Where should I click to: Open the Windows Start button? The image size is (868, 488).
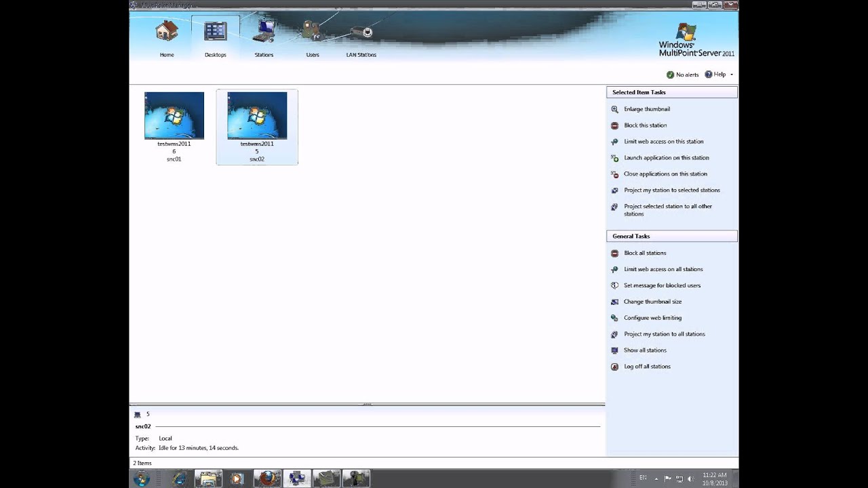click(142, 479)
